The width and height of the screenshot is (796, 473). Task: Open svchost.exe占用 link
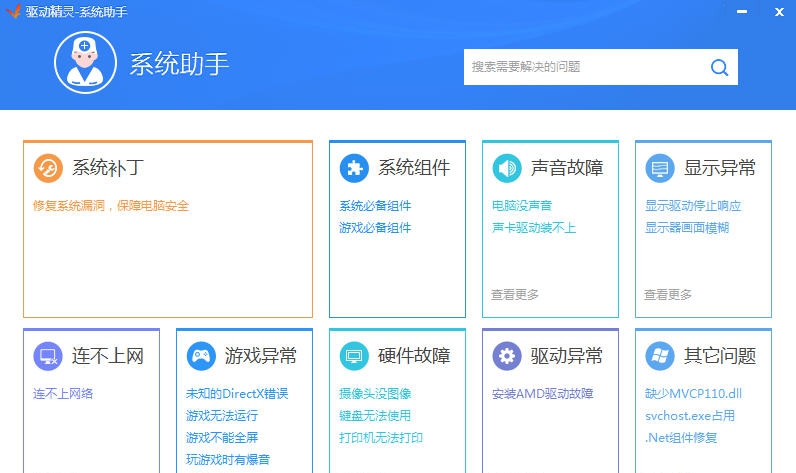(690, 416)
